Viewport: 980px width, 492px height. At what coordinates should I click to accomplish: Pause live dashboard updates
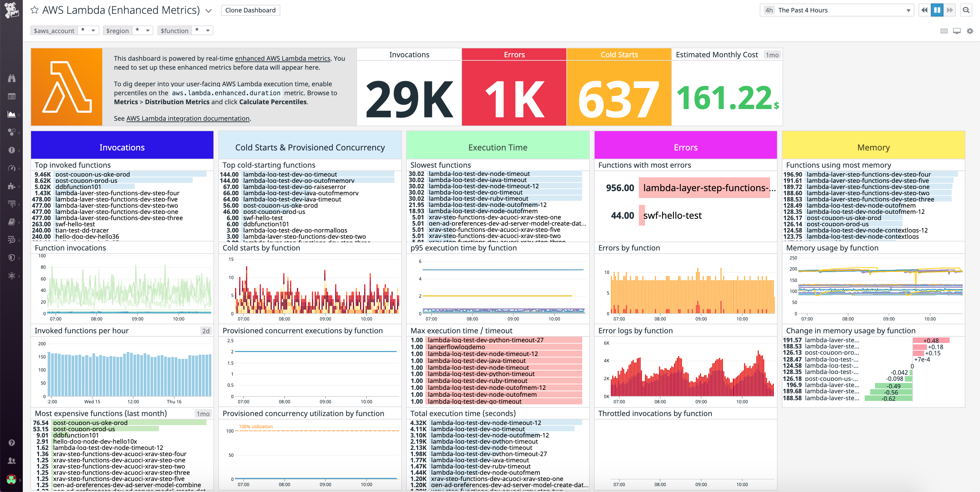[937, 10]
